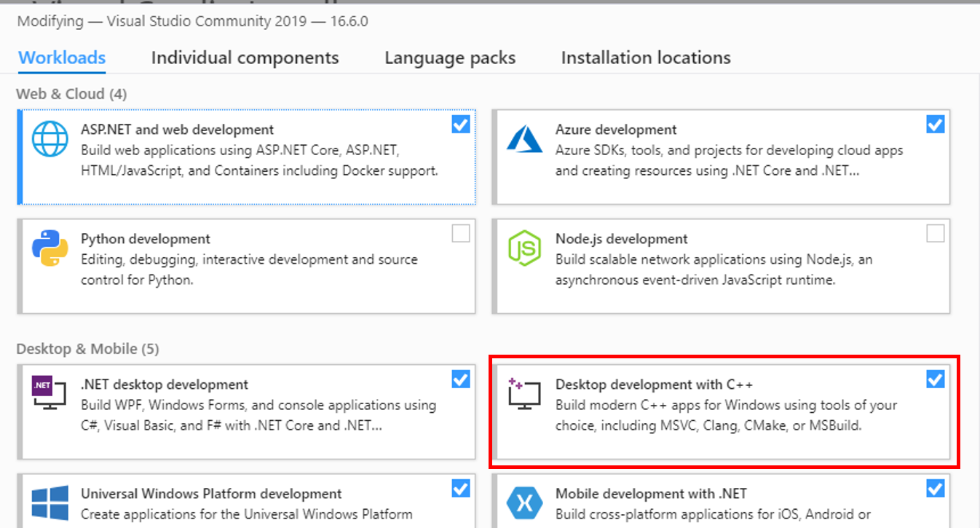Screen dimensions: 980x528
Task: Click the .NET desktop development monitor icon
Action: pyautogui.click(x=50, y=393)
